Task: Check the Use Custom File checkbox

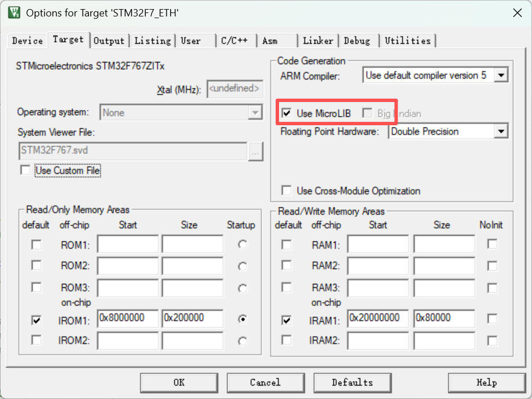Action: (x=26, y=170)
